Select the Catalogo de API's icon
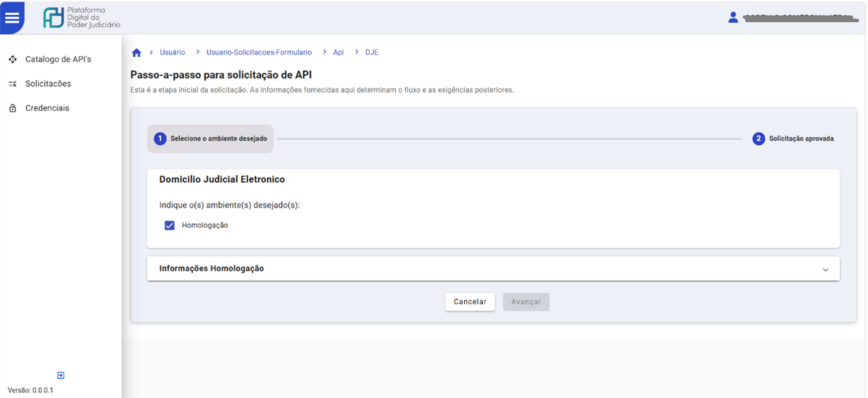Screen dimensions: 868x398 tap(12, 59)
